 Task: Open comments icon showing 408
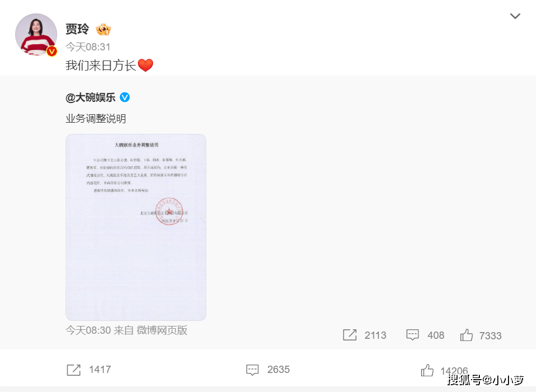tap(412, 335)
